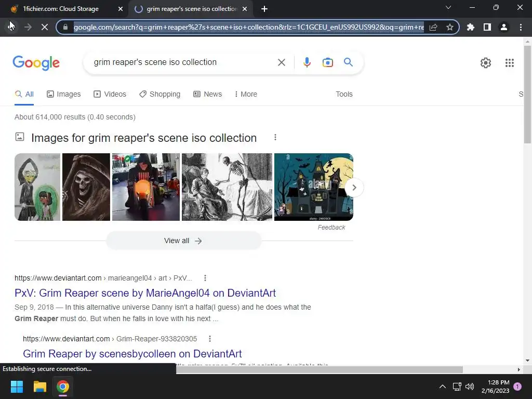The width and height of the screenshot is (532, 399).
Task: Share this page via address bar icon
Action: coord(433,27)
